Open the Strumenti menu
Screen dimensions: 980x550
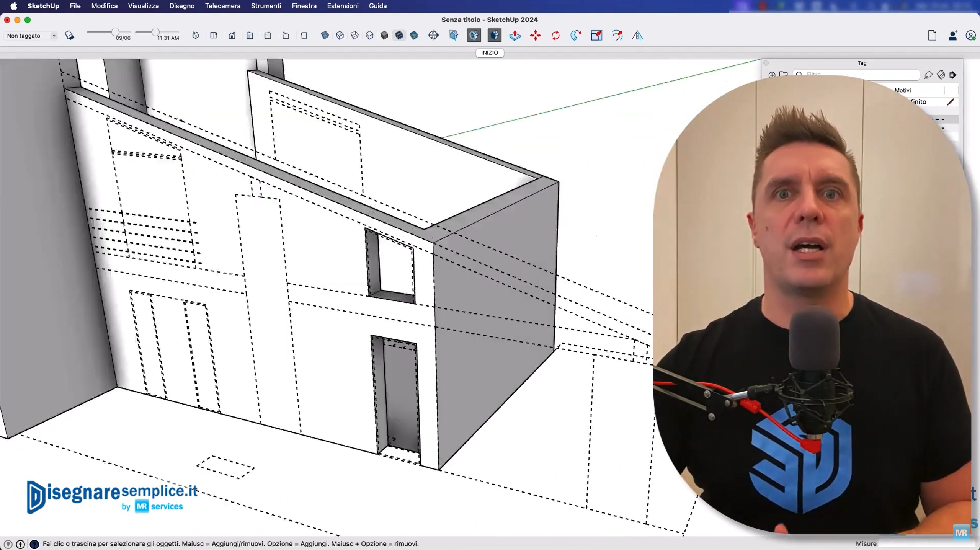tap(266, 6)
